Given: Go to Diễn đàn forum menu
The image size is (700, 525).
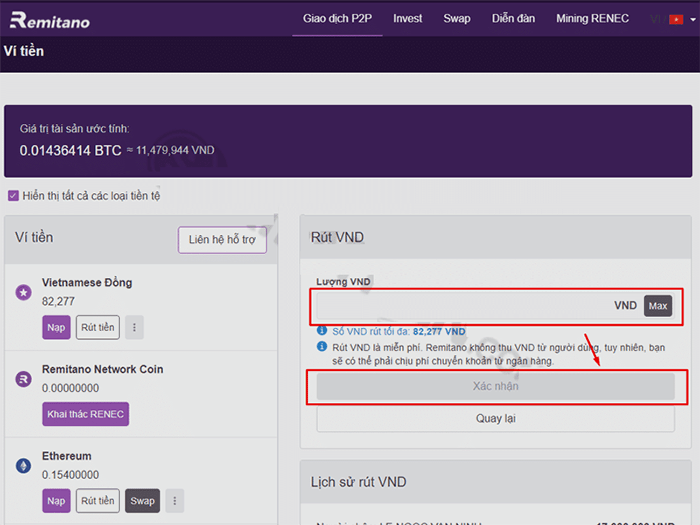Looking at the screenshot, I should coord(513,19).
